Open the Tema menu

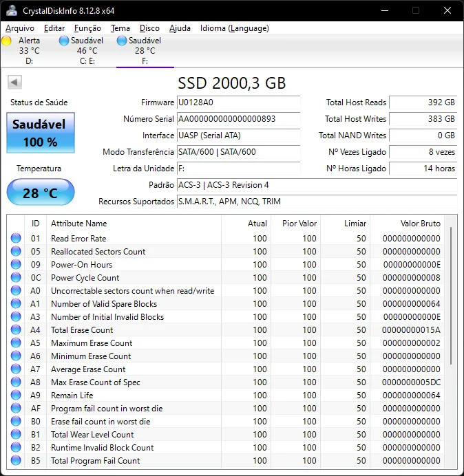tap(120, 28)
